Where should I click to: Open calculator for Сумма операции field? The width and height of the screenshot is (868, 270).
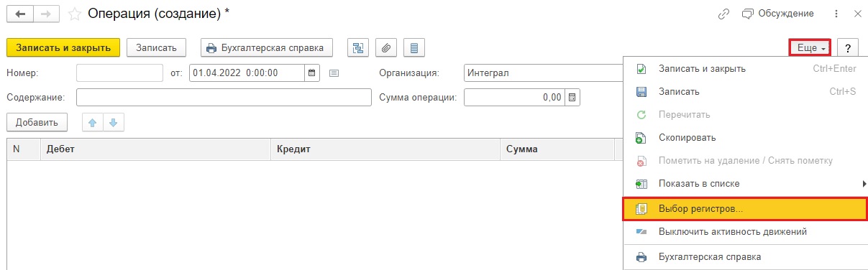(572, 98)
